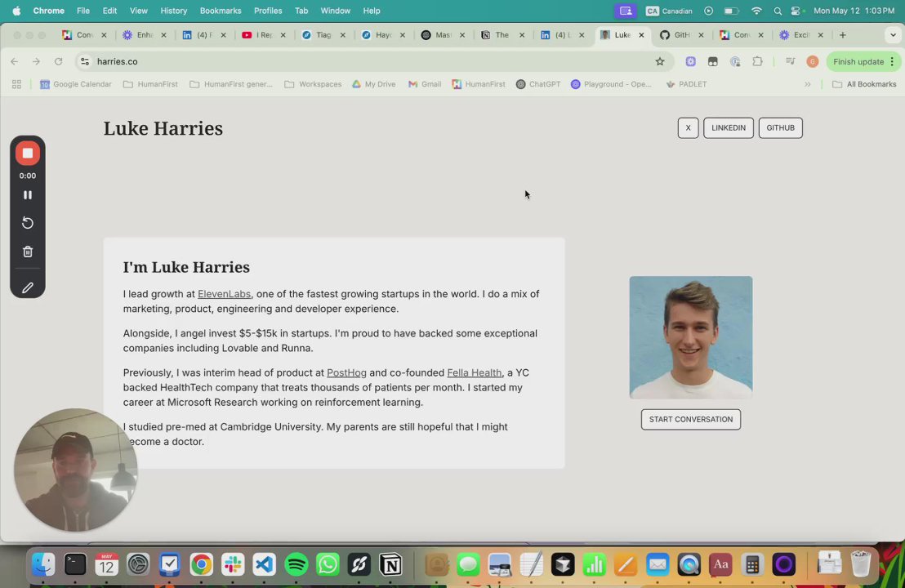Viewport: 905px width, 588px height.
Task: Open the Chrome three-dot menu
Action: tap(892, 62)
